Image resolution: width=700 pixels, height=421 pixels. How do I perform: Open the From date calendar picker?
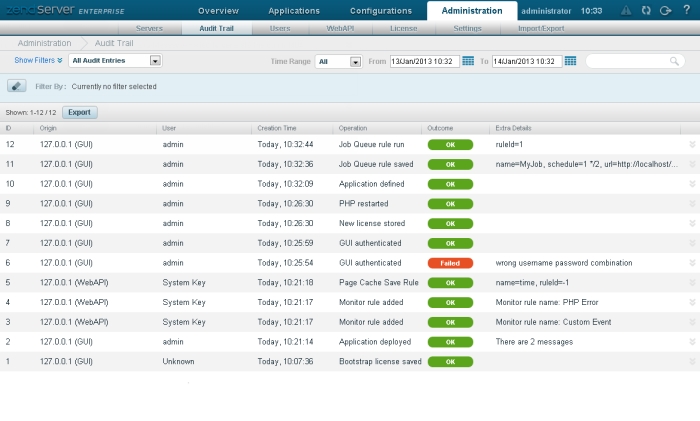[468, 61]
